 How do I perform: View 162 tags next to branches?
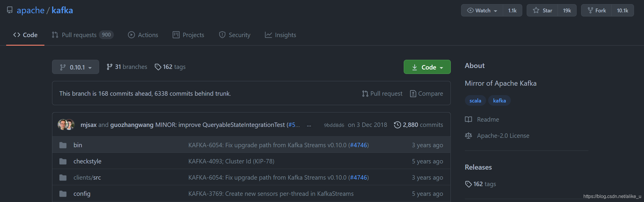tap(170, 67)
